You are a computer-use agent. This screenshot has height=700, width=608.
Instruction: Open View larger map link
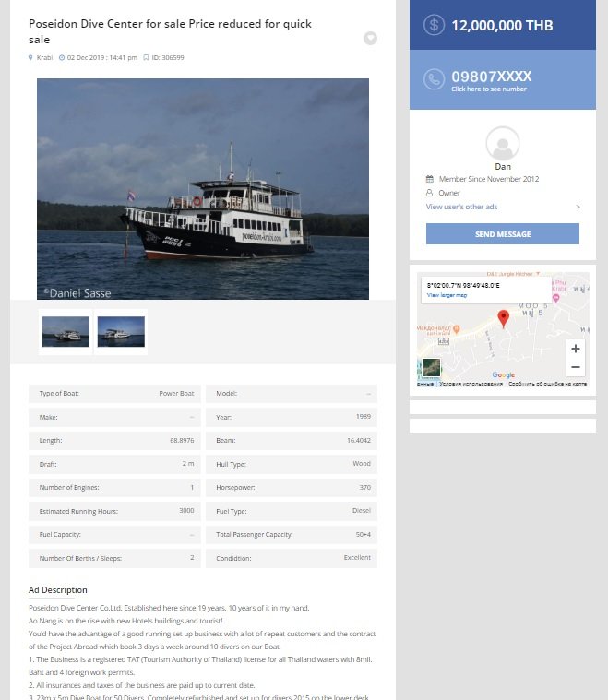click(447, 295)
